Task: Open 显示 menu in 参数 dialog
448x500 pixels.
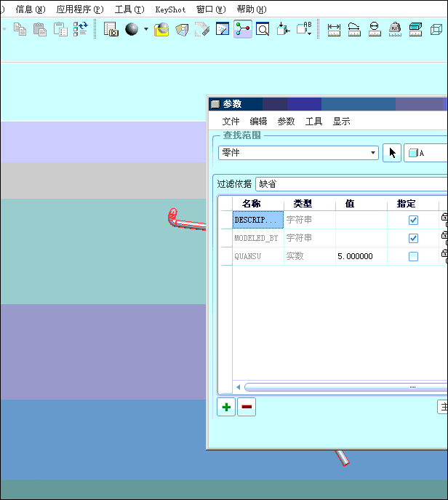Action: (342, 121)
